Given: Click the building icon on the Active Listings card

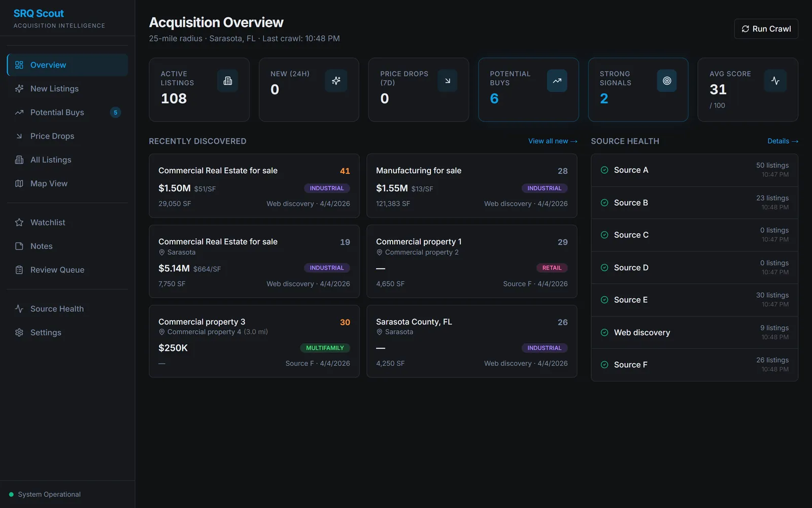Looking at the screenshot, I should point(228,81).
